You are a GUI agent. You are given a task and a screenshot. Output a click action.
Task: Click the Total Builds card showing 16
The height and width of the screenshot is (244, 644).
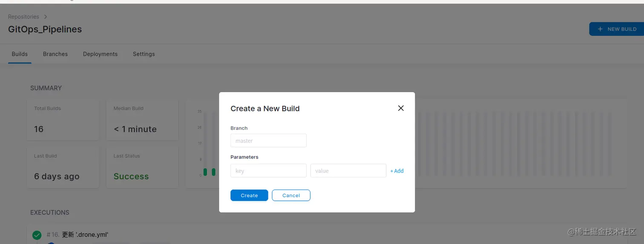[63, 120]
